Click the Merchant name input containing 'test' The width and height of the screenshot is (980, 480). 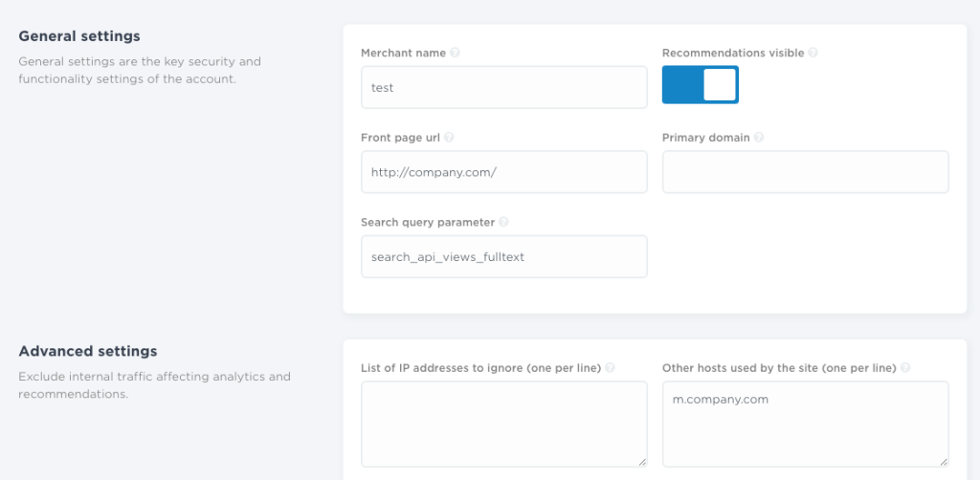pos(503,87)
